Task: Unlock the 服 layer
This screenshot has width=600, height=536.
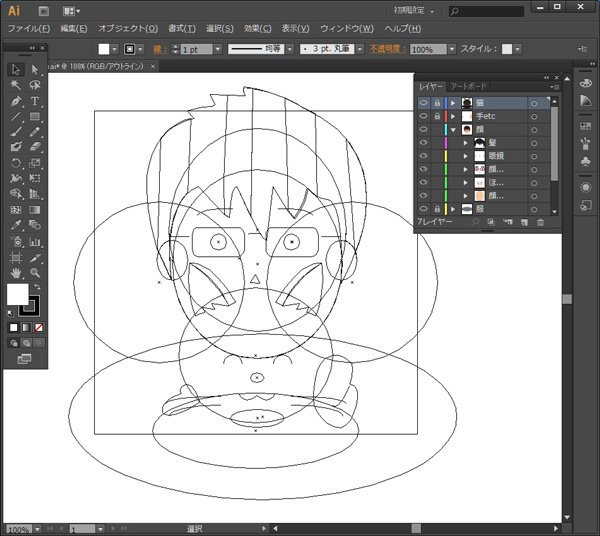Action: click(437, 209)
